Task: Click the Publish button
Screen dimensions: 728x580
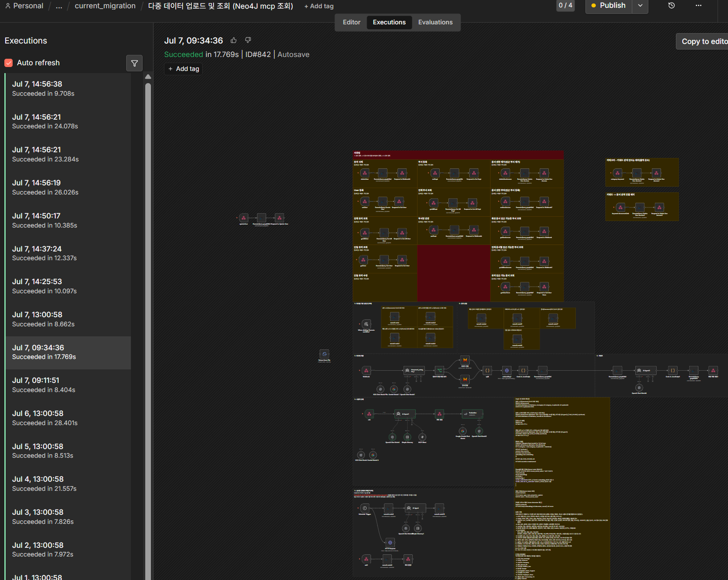Action: pyautogui.click(x=608, y=6)
